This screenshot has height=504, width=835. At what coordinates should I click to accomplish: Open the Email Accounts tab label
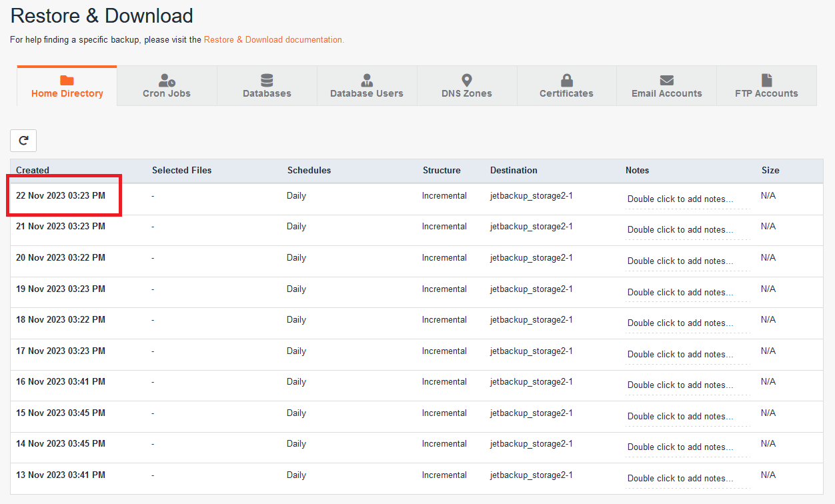click(x=667, y=93)
